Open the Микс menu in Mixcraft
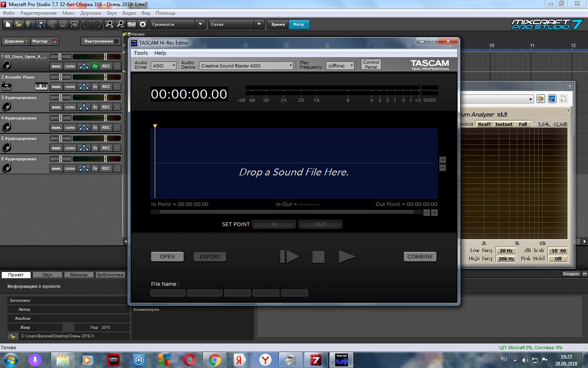The image size is (588, 368). pyautogui.click(x=69, y=13)
